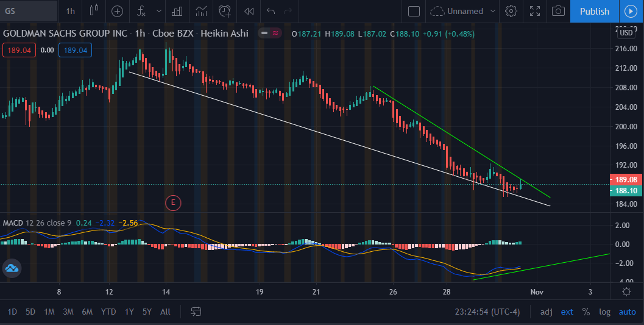Select the YTD date range

[108, 312]
